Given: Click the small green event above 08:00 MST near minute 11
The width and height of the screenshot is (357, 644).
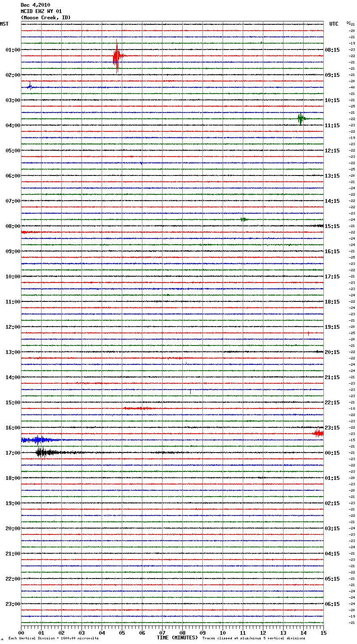Looking at the screenshot, I should coord(244,219).
